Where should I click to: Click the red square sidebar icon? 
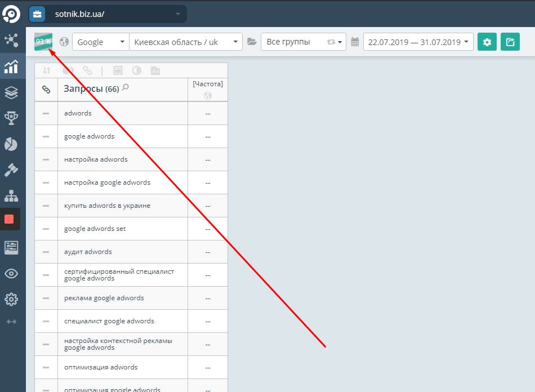9,219
